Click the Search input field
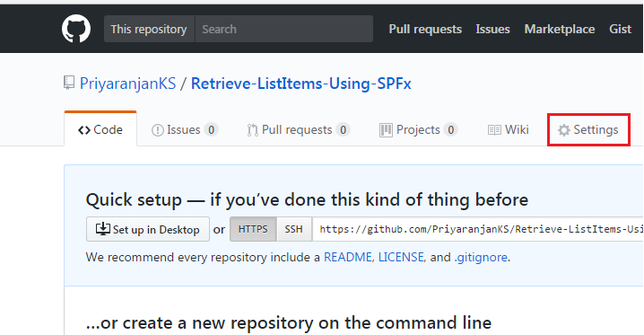This screenshot has height=335, width=644. point(284,29)
